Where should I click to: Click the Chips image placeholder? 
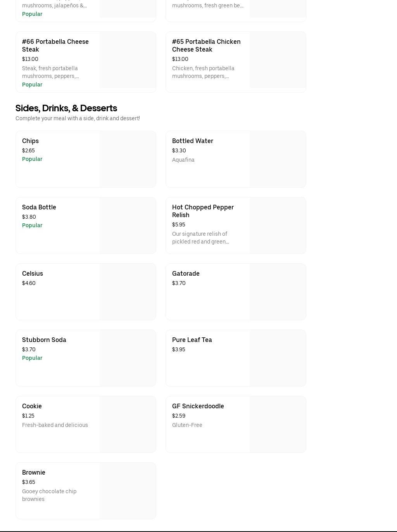(128, 159)
